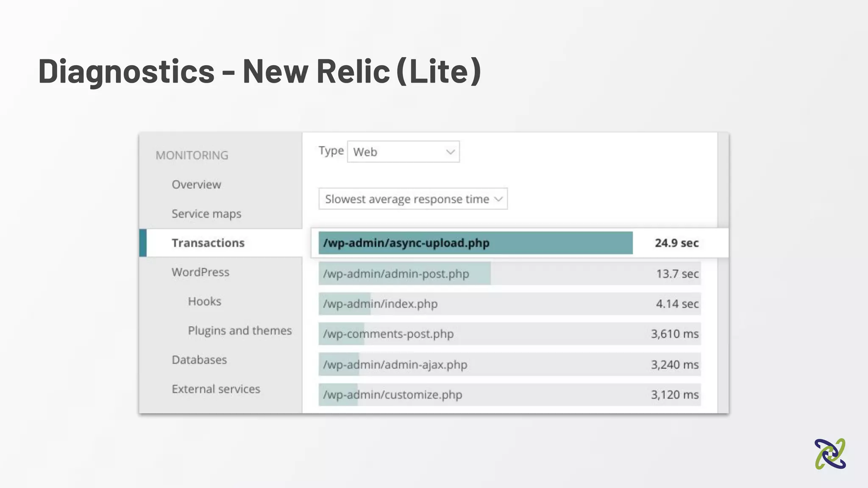
Task: Select /wp-admin/index.php transaction row
Action: [510, 304]
